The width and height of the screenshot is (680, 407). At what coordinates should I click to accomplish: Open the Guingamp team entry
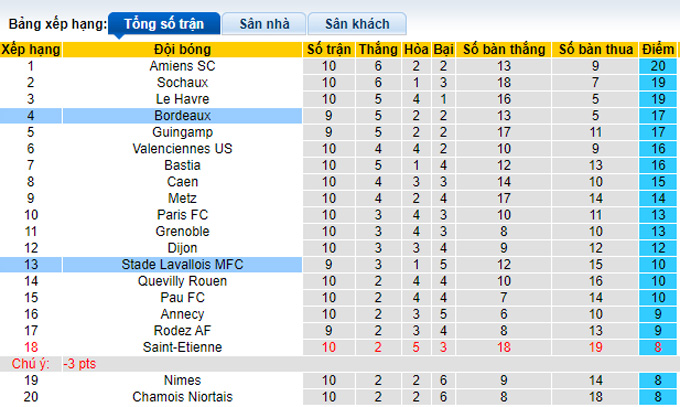[182, 132]
